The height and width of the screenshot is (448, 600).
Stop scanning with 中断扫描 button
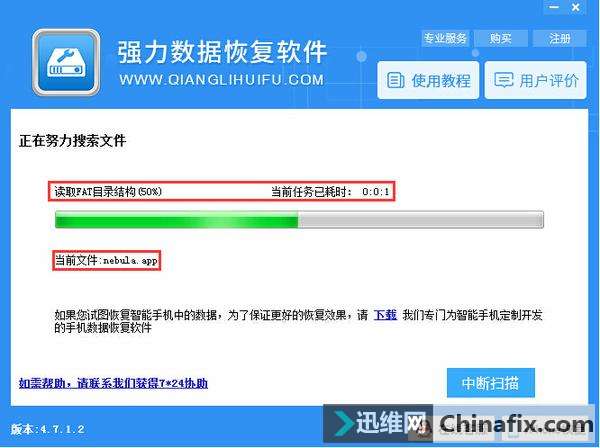pyautogui.click(x=491, y=383)
